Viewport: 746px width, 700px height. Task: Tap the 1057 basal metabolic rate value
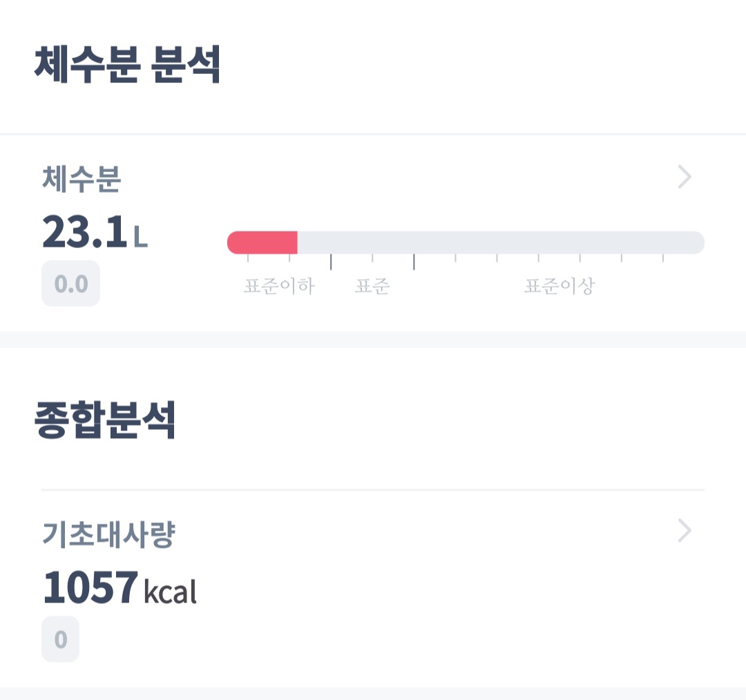(90, 588)
